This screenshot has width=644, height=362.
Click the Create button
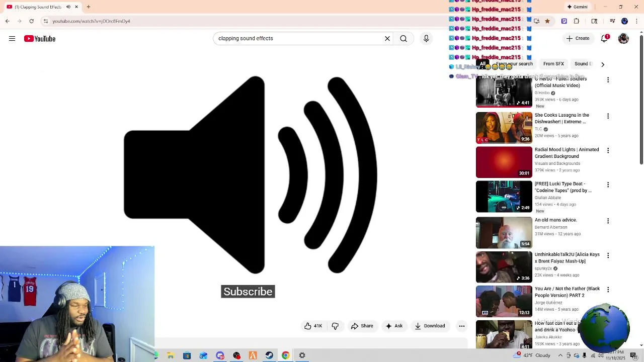click(x=578, y=38)
